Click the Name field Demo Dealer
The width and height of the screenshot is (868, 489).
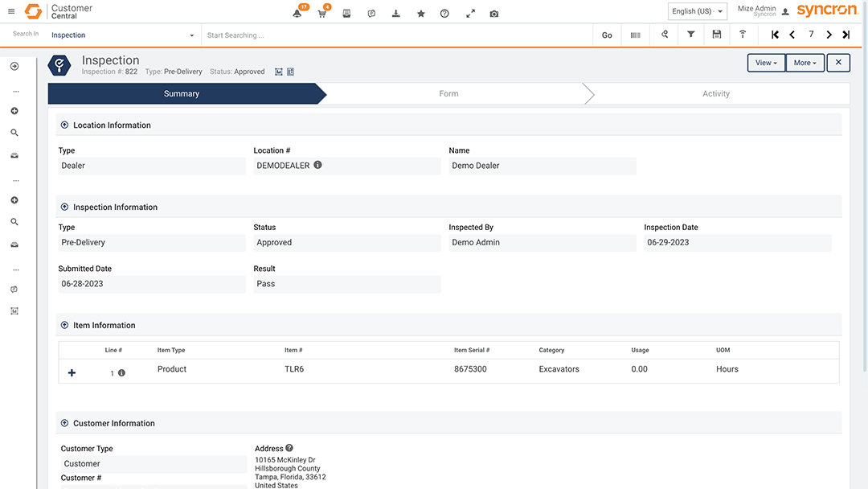[x=542, y=166]
